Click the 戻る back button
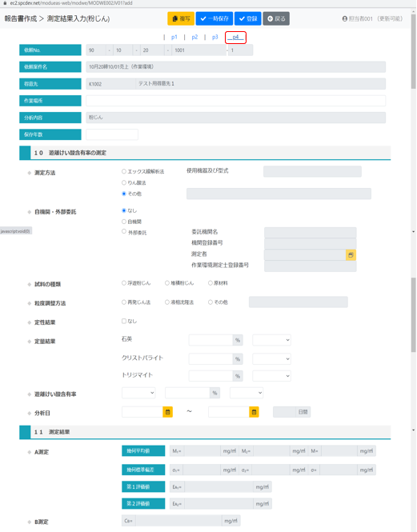 [x=276, y=18]
